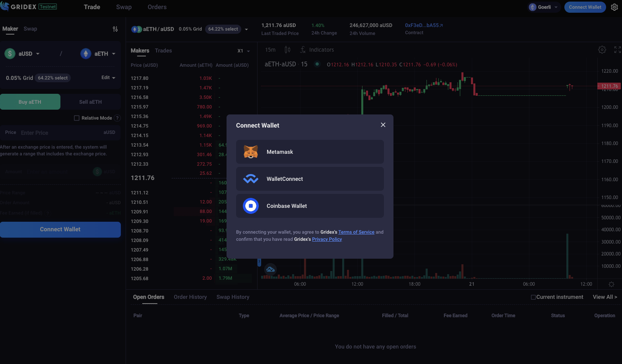Pick the Coinbase Wallet option
622x364 pixels.
310,206
